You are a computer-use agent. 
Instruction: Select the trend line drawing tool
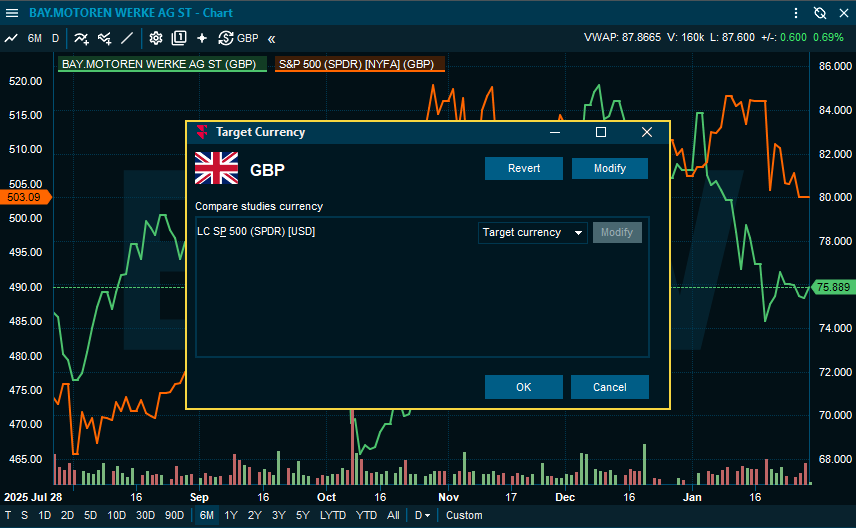click(127, 38)
